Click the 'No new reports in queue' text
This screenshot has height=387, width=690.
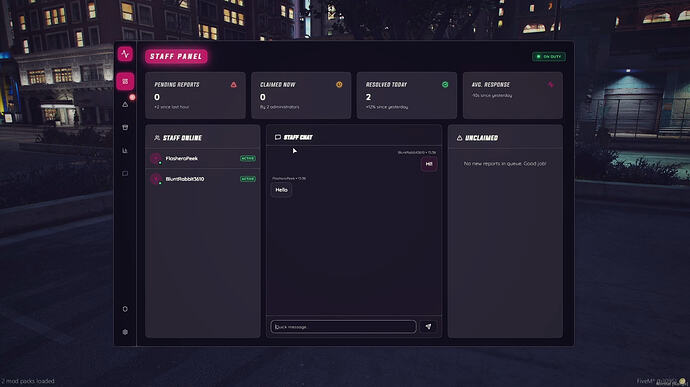(x=505, y=163)
